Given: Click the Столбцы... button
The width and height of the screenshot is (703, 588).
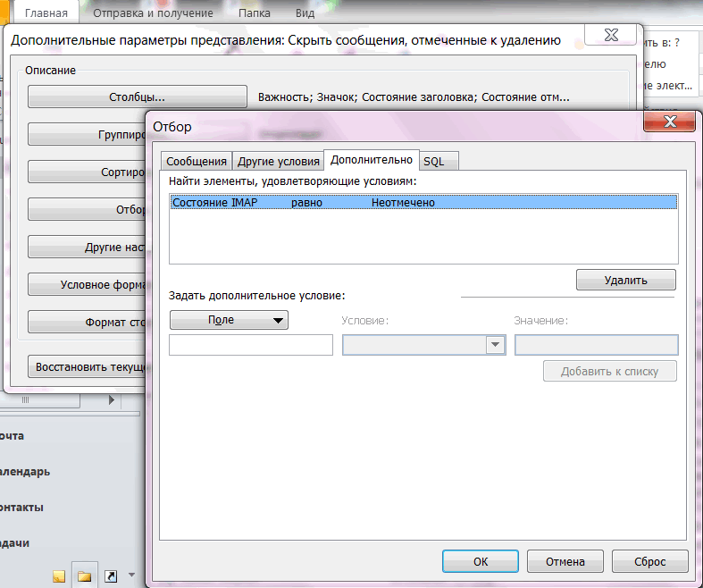Looking at the screenshot, I should pyautogui.click(x=138, y=97).
